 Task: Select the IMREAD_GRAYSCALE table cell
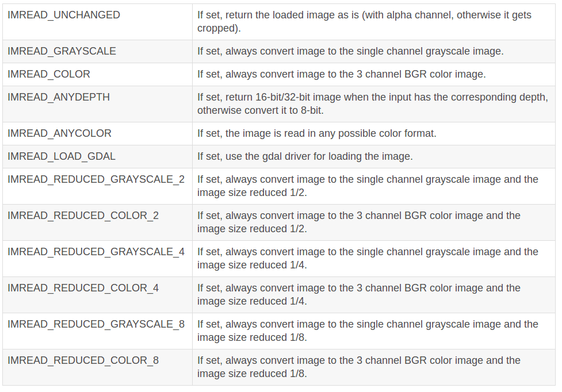(62, 51)
